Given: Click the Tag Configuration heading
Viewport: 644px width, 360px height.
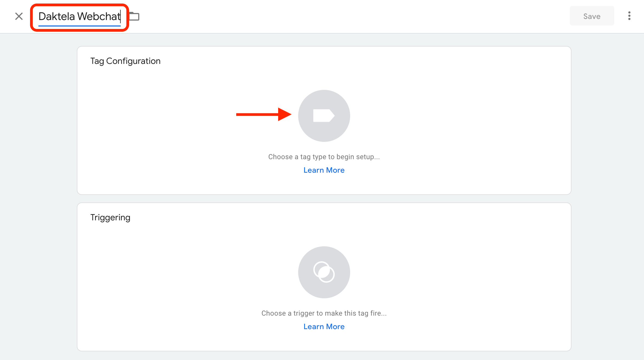Looking at the screenshot, I should (125, 61).
